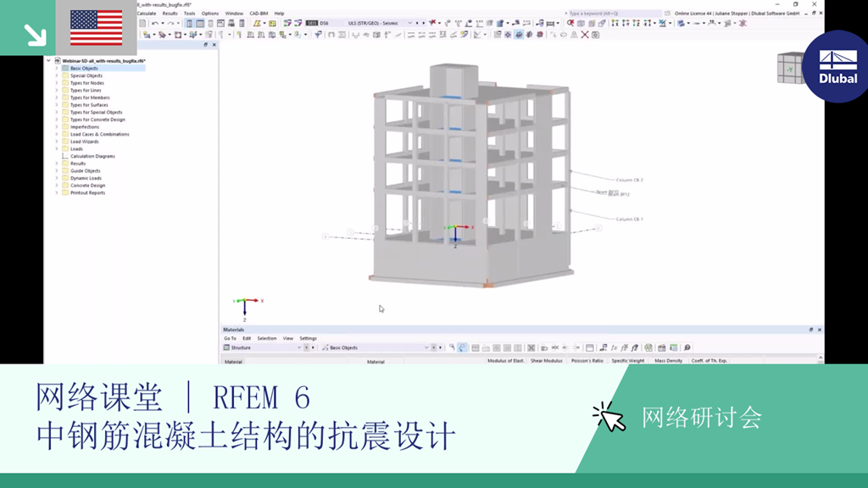This screenshot has height=488, width=868.
Task: Select Concrete Design in navigator
Action: click(x=87, y=186)
